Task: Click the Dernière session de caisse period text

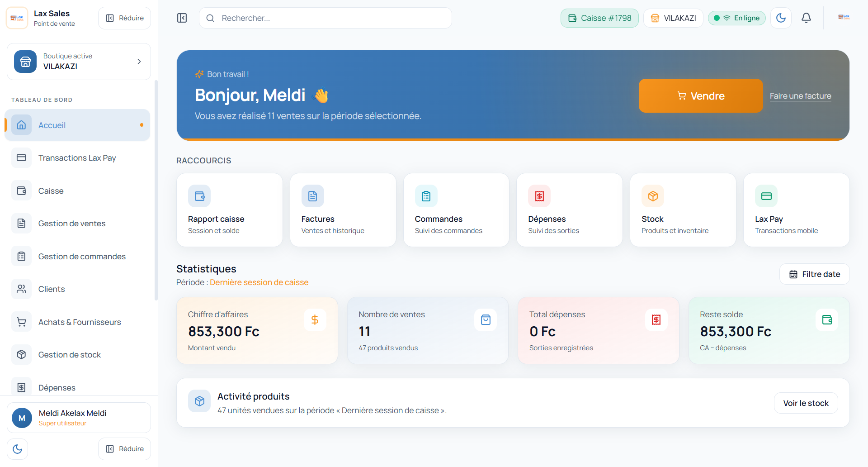Action: (259, 282)
